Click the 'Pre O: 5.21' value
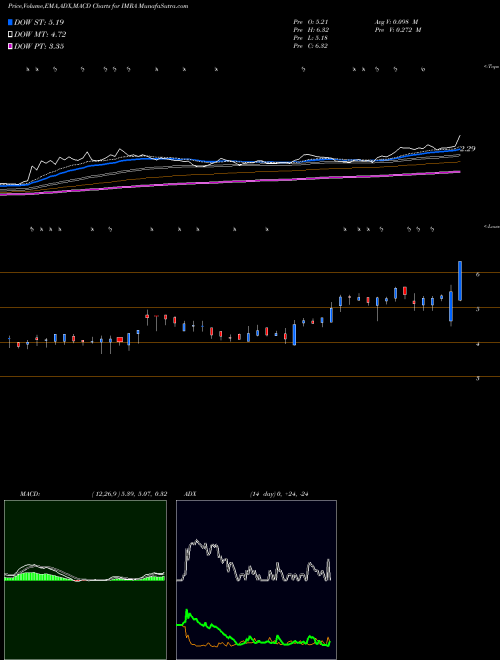The height and width of the screenshot is (660, 500). (311, 22)
